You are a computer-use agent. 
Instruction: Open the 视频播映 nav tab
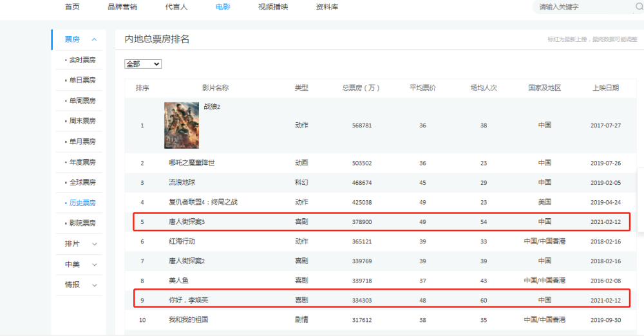tap(273, 6)
